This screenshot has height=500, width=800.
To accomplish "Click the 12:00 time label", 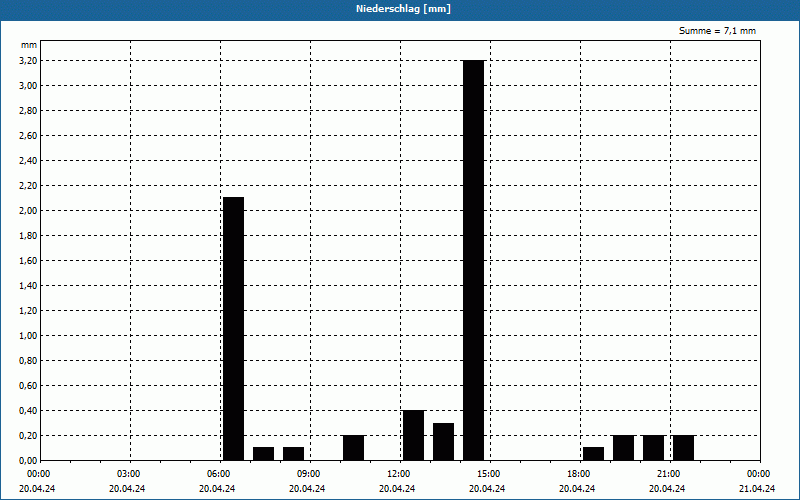I will click(x=398, y=474).
